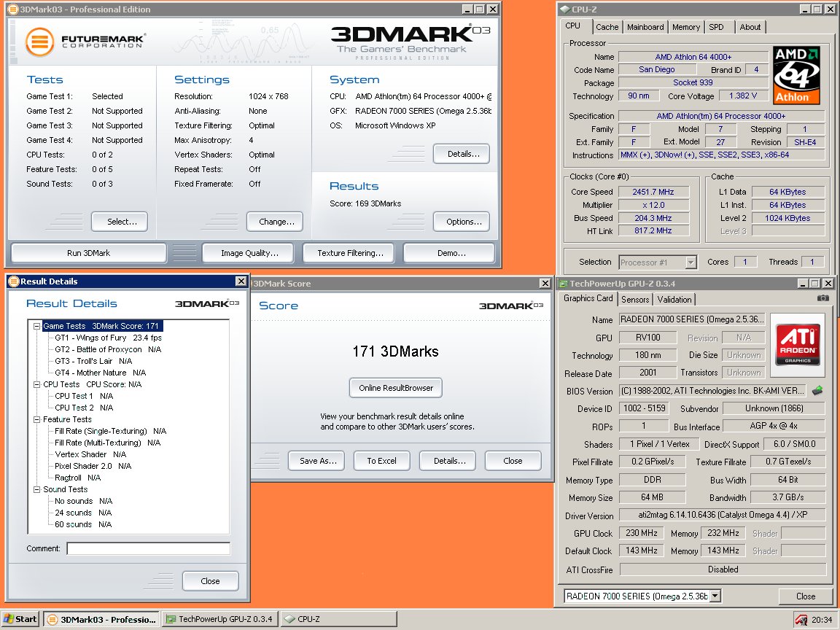Screen dimensions: 840x630
Task: Select the 24 sounds row
Action: click(x=83, y=513)
